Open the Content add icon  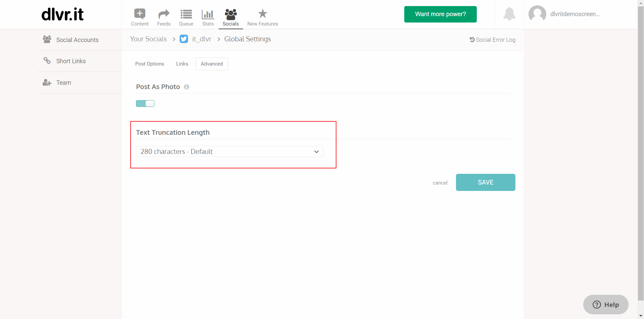[140, 14]
